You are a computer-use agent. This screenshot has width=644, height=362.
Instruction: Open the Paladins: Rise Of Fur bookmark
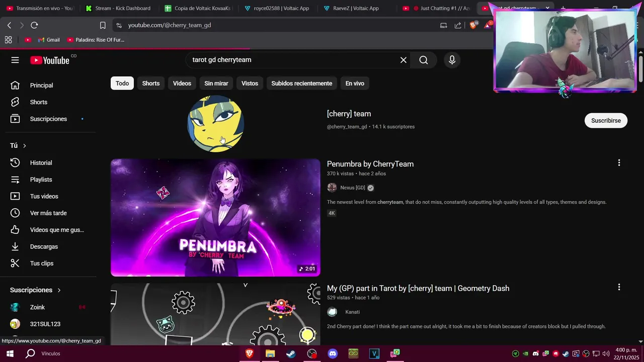(x=96, y=40)
